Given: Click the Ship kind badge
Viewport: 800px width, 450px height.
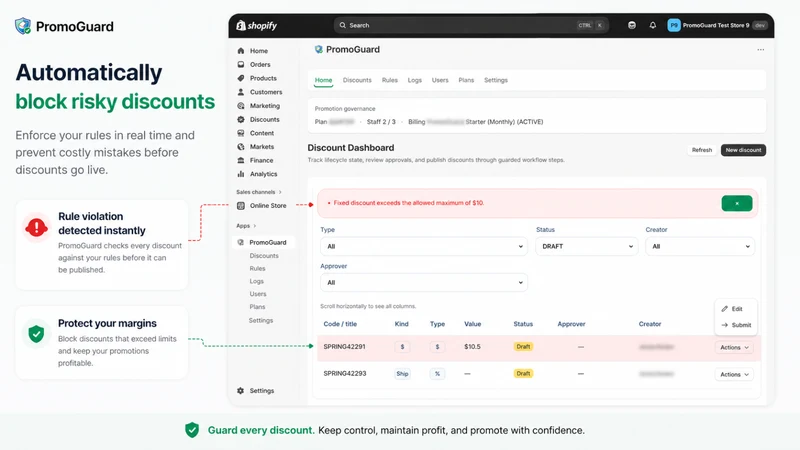Looking at the screenshot, I should (x=402, y=374).
